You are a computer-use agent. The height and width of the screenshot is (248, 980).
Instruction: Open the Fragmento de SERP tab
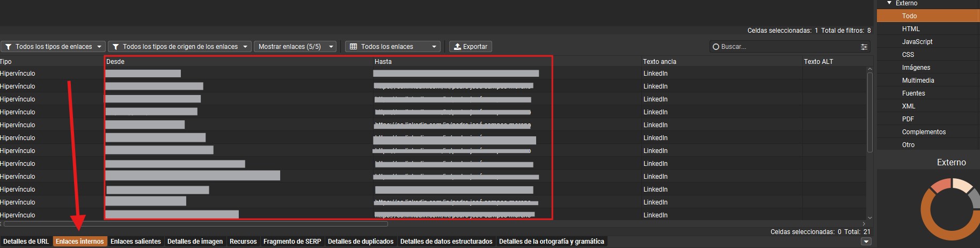(292, 242)
